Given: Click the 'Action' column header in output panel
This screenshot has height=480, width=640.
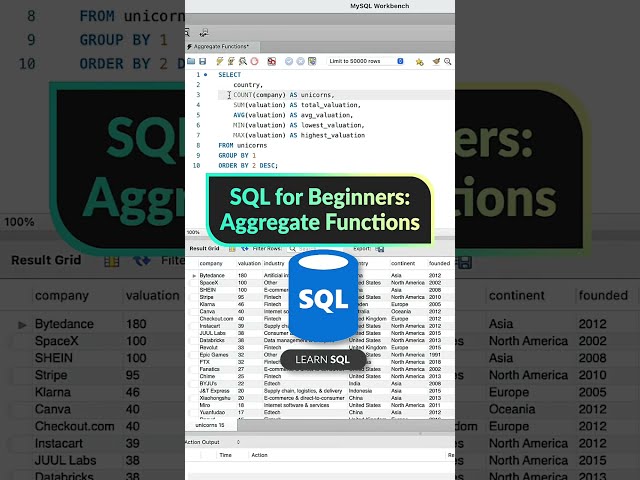Looking at the screenshot, I should pyautogui.click(x=259, y=455).
